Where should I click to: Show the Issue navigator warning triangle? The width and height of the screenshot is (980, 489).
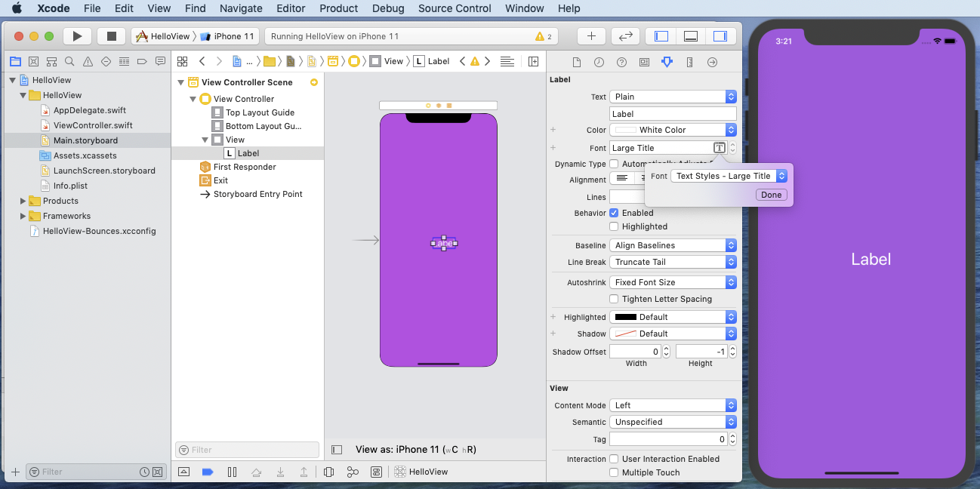[88, 62]
